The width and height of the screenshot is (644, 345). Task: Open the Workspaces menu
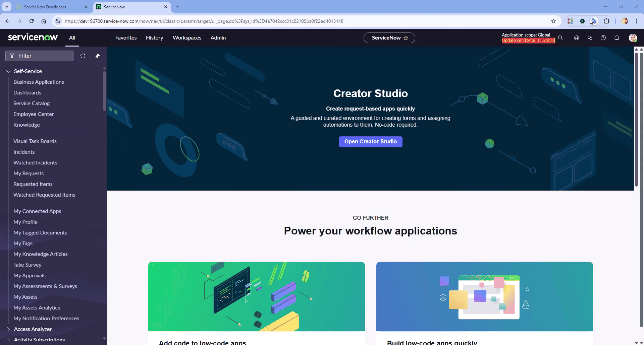[x=187, y=38]
